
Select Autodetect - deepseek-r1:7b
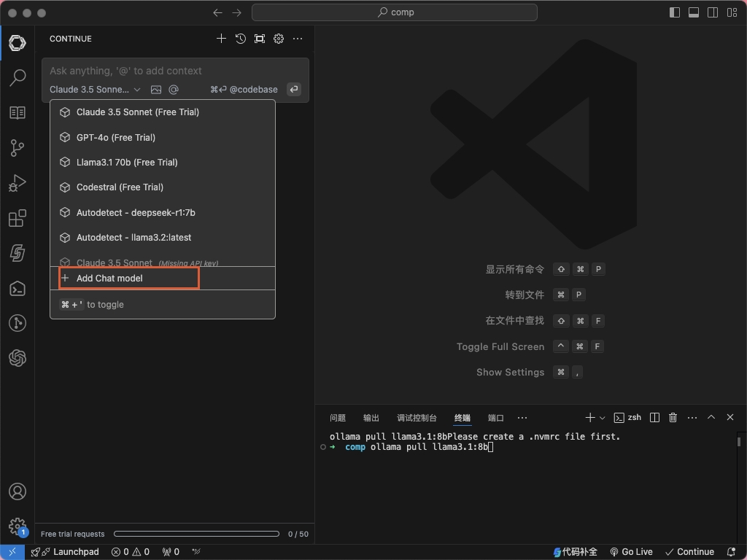point(163,212)
